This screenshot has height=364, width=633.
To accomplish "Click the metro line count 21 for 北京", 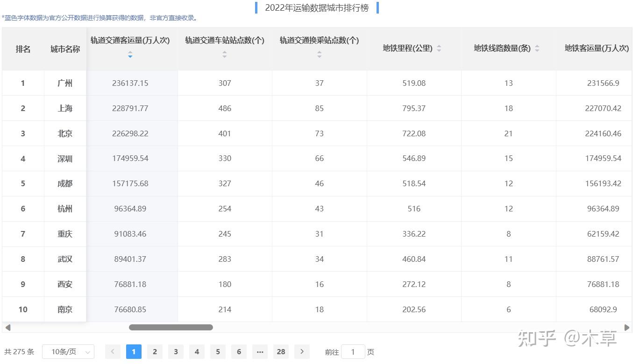I will (509, 133).
